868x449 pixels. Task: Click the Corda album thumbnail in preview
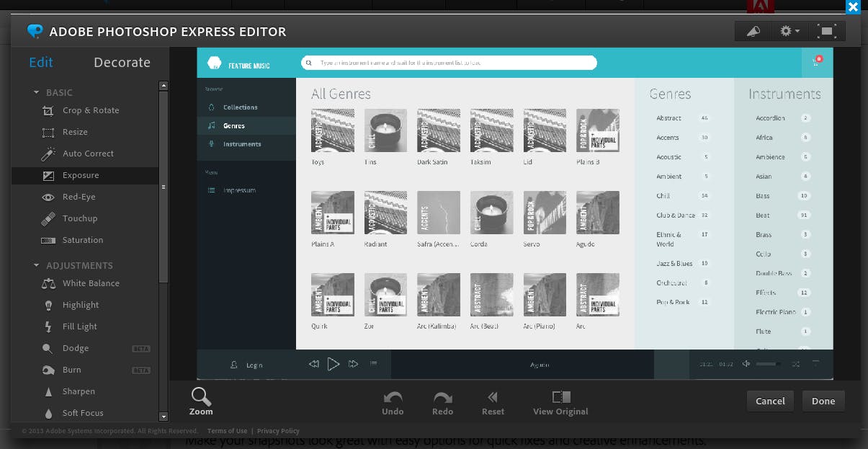coord(492,213)
